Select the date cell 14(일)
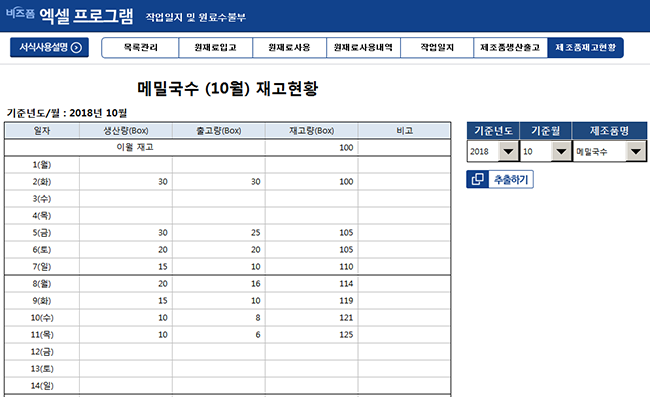 pyautogui.click(x=42, y=385)
